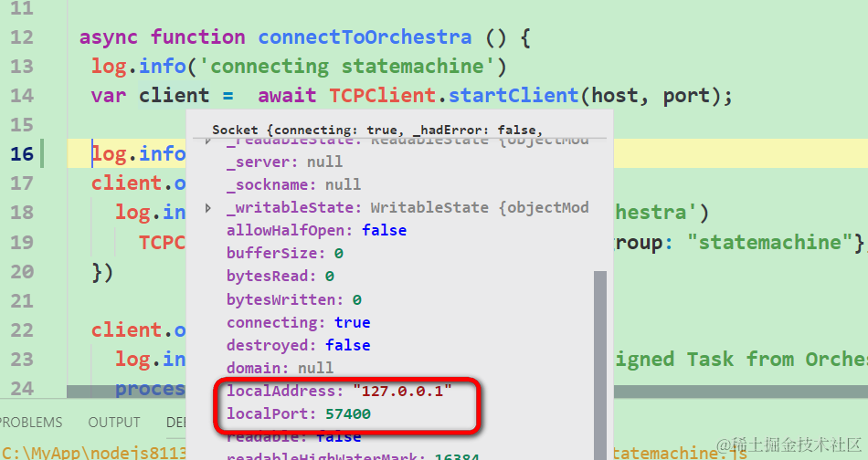Select connecting: true property row

coord(299,322)
